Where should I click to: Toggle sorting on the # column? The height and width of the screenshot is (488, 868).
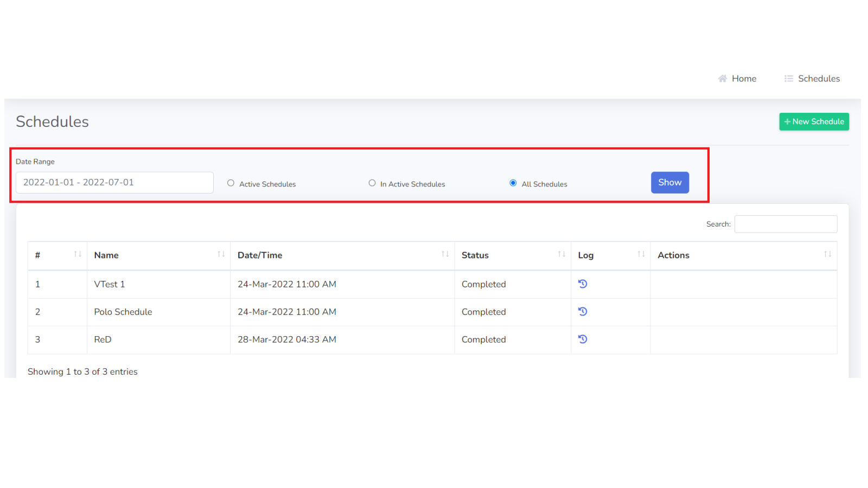(x=79, y=254)
